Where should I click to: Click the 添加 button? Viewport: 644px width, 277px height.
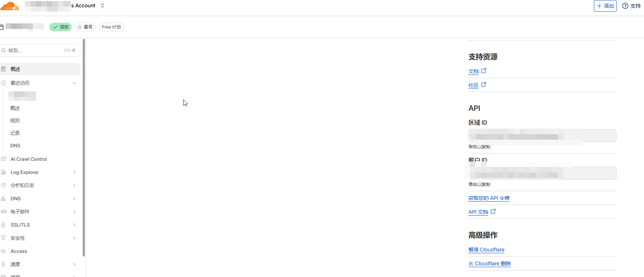(605, 6)
